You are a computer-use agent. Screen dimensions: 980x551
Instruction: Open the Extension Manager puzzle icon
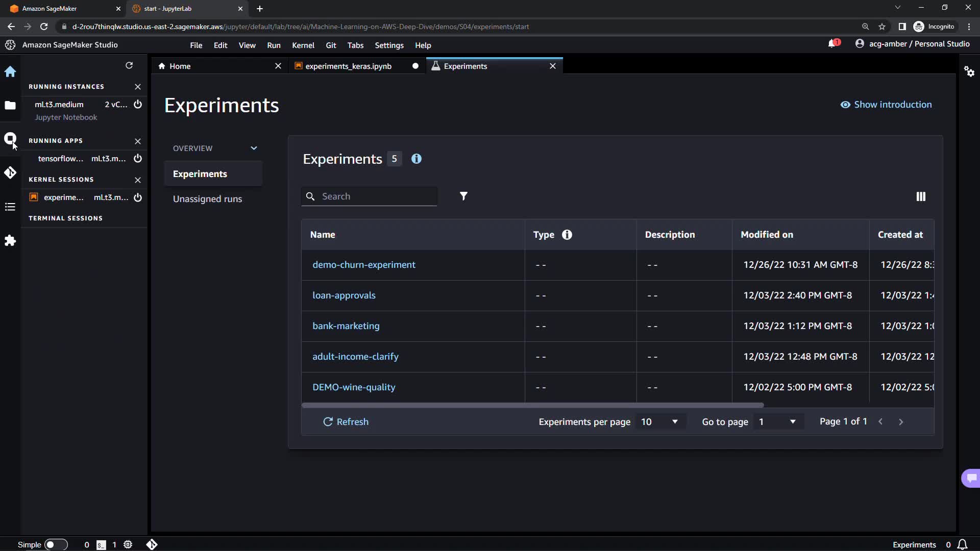point(10,241)
